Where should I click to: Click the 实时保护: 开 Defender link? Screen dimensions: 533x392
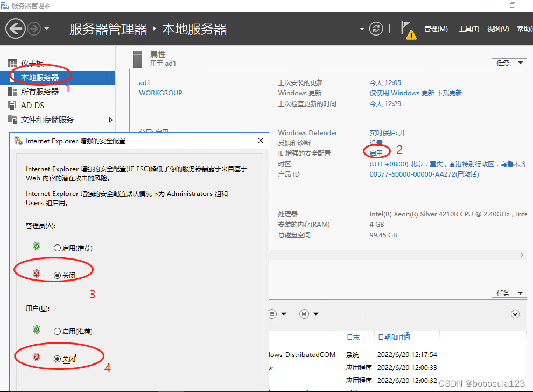point(388,132)
